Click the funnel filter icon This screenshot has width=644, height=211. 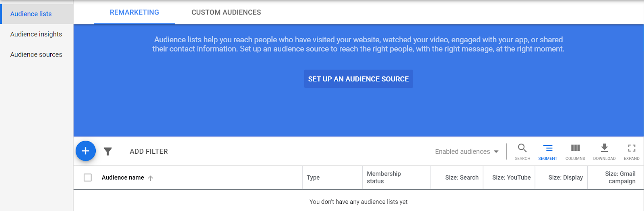107,151
